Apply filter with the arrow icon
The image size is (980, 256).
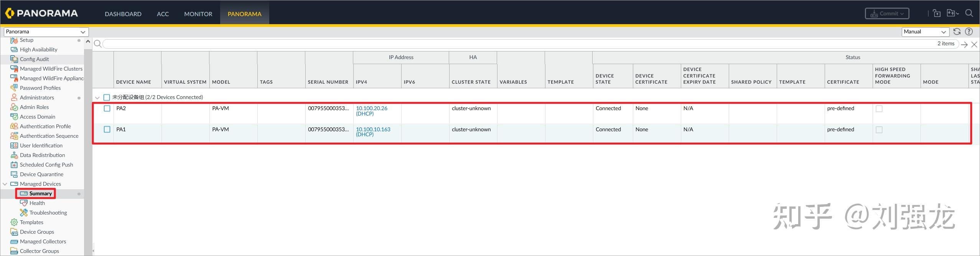(964, 45)
